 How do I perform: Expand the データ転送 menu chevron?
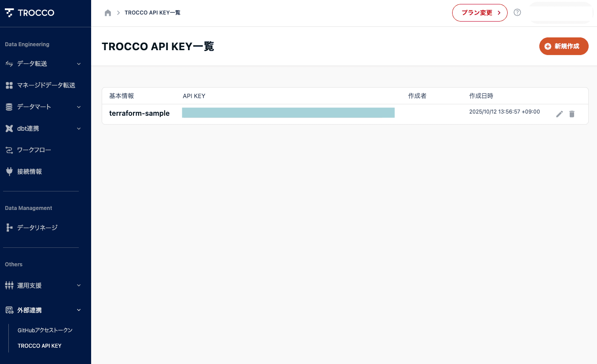coord(79,64)
